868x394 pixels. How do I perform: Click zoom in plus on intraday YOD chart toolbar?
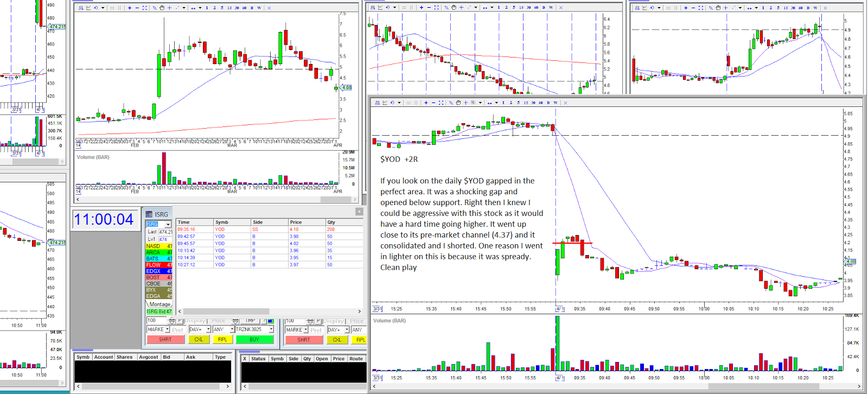click(426, 103)
